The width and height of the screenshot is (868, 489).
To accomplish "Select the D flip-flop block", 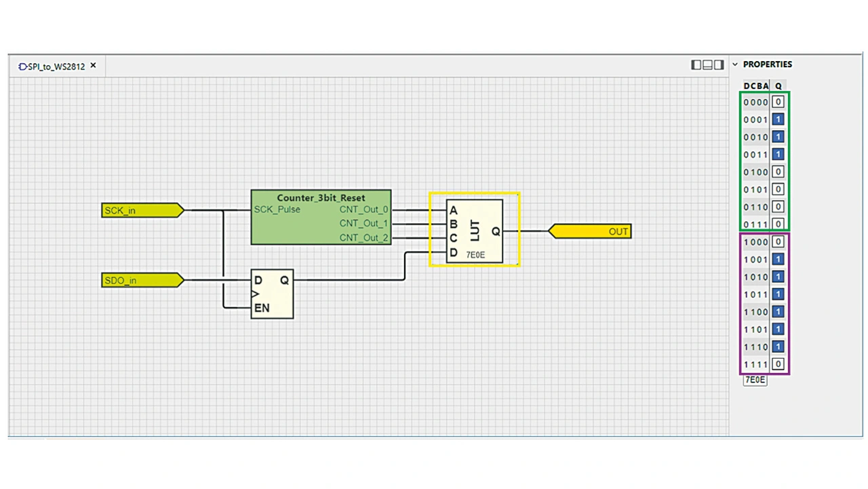I will click(x=272, y=293).
